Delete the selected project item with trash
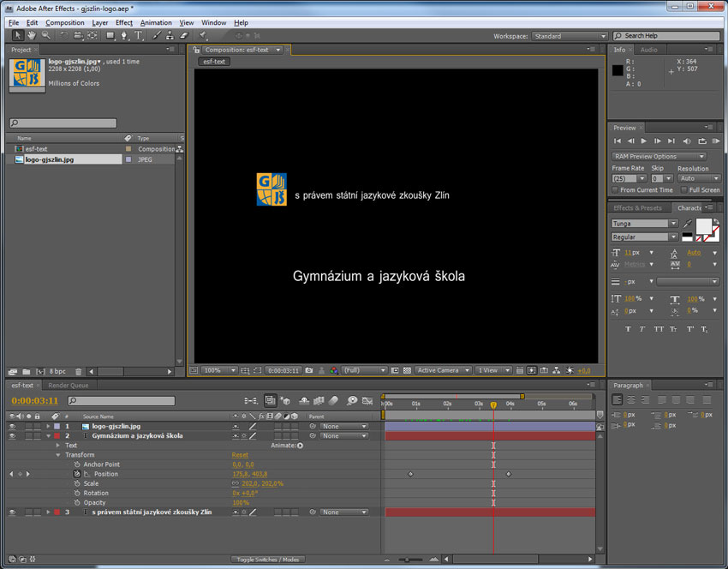The height and width of the screenshot is (569, 728). point(79,372)
